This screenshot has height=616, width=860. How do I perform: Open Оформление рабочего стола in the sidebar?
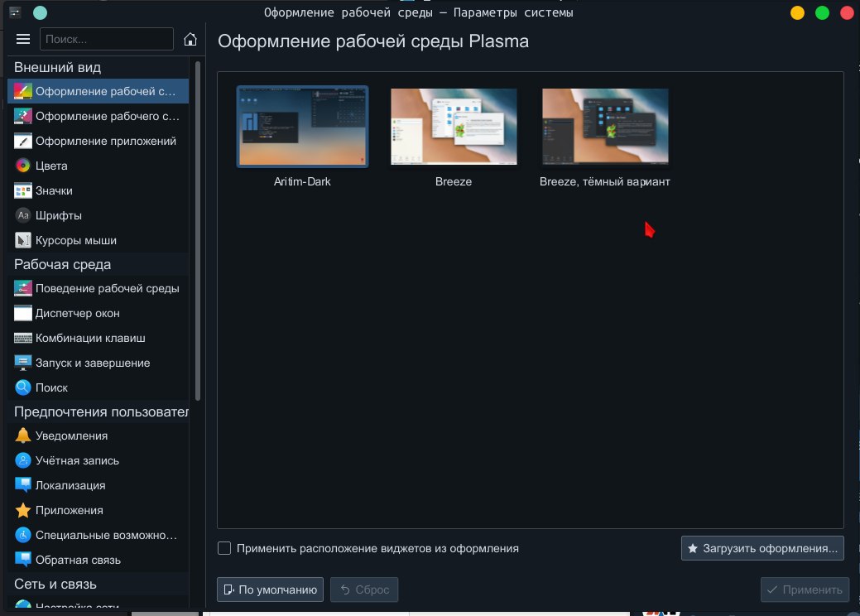(x=98, y=116)
